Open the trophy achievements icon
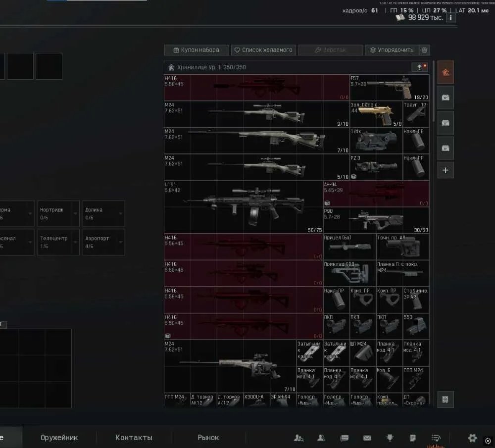Screen dimensions: 495x448 coord(390,438)
